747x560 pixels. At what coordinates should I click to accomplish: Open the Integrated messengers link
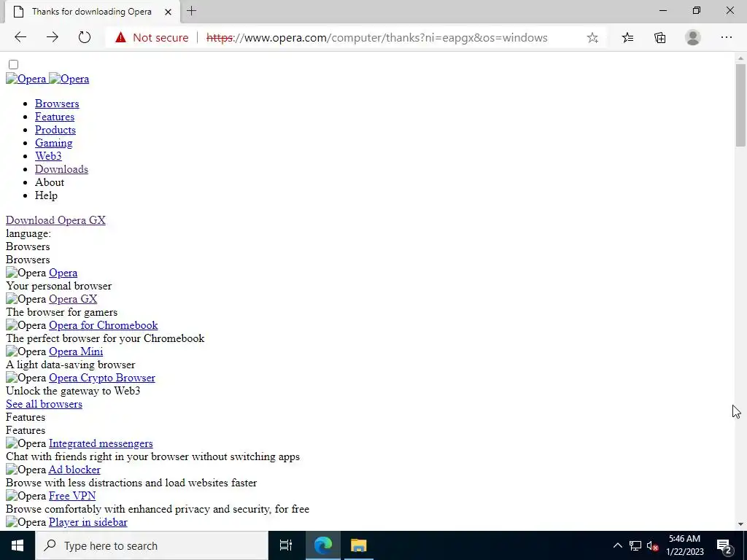pyautogui.click(x=101, y=443)
